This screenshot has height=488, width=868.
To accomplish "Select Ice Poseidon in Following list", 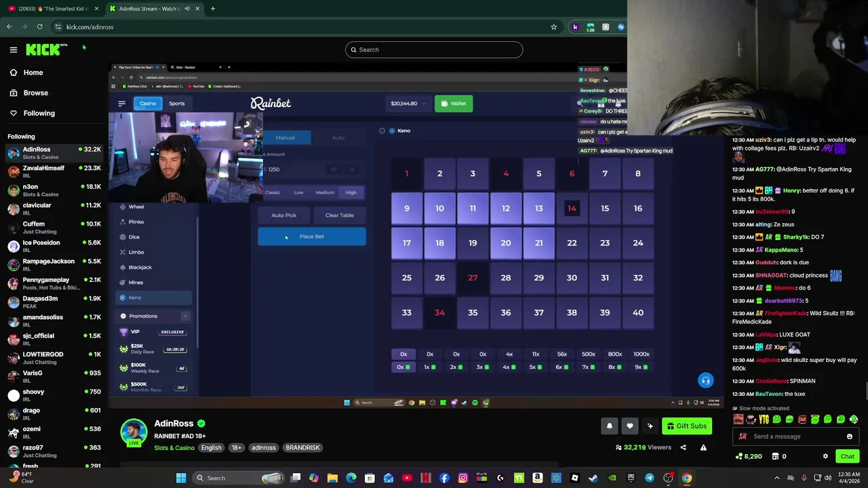I will (x=53, y=245).
